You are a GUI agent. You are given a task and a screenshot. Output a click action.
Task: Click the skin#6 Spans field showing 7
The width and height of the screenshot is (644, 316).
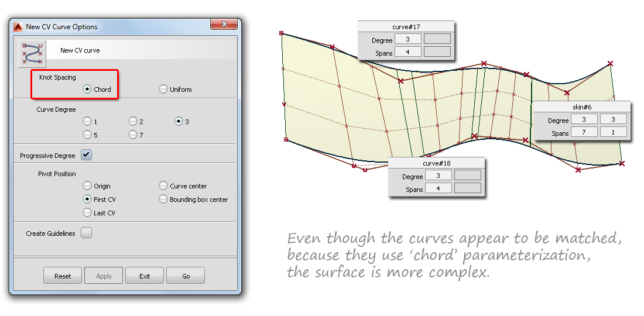click(x=584, y=133)
